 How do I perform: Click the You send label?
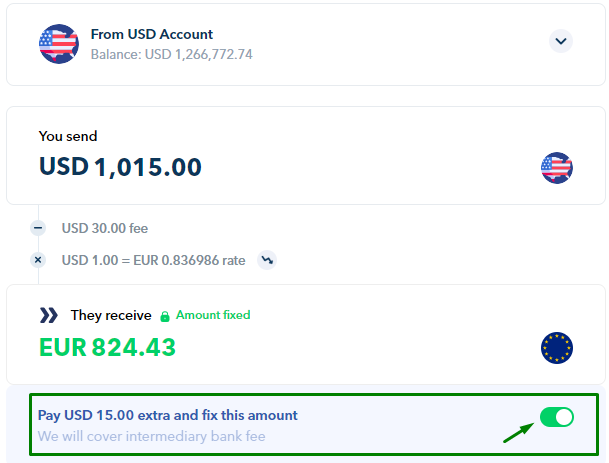68,136
